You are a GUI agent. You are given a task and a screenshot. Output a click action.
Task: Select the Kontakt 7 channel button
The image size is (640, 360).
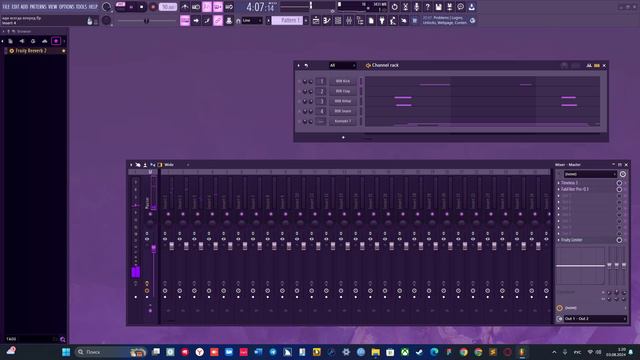pos(343,121)
